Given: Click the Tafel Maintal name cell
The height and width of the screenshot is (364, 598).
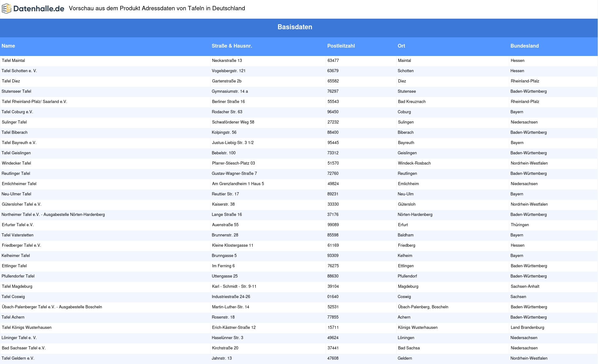Looking at the screenshot, I should coord(13,61).
